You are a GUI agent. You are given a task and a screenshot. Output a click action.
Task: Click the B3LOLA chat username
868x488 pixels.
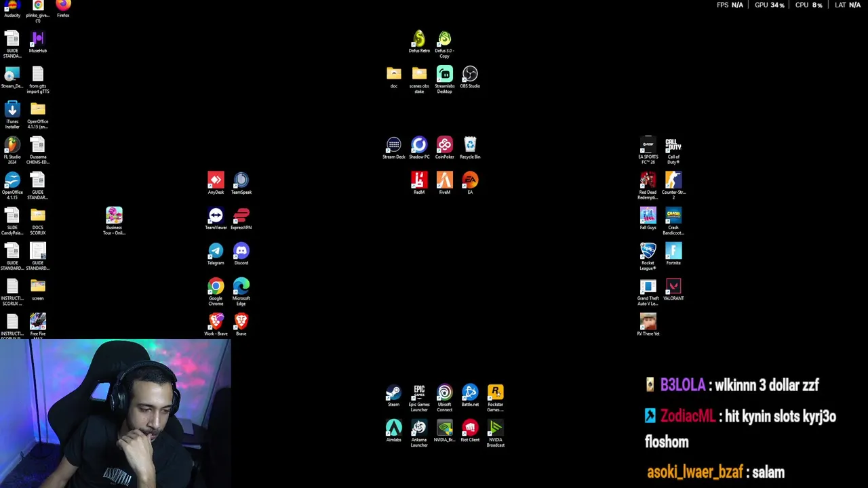682,385
